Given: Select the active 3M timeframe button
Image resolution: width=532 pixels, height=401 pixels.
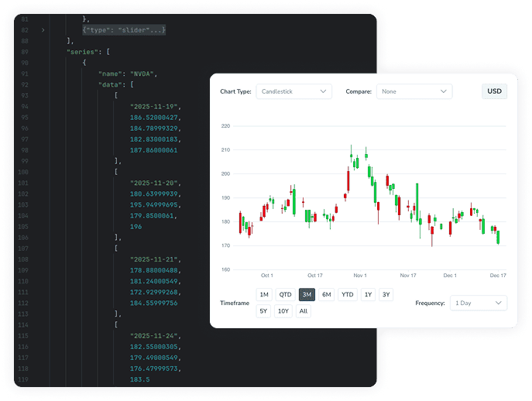Looking at the screenshot, I should 307,294.
